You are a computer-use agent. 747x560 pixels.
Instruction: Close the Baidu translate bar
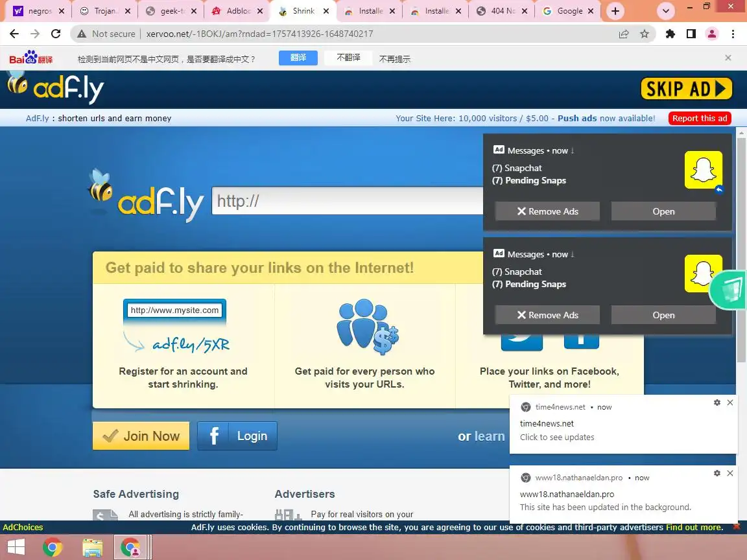coord(728,58)
